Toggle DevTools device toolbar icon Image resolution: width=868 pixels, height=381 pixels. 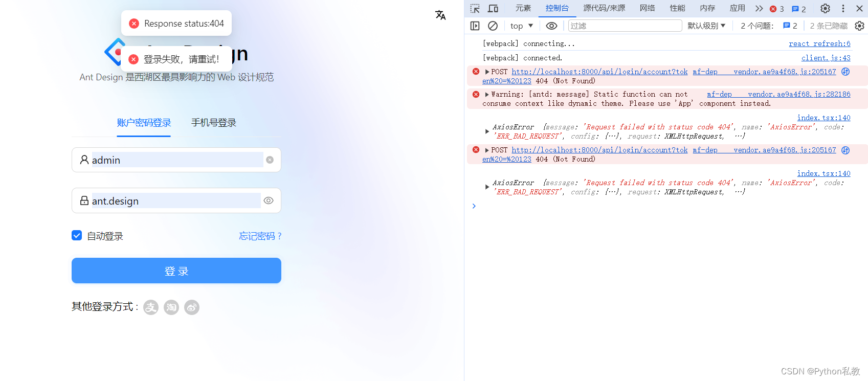[493, 9]
